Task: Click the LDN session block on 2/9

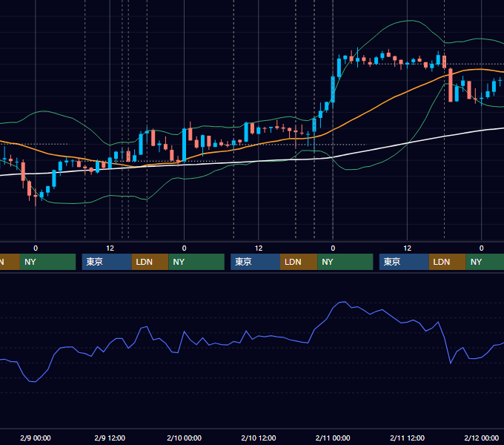Action: pyautogui.click(x=150, y=262)
